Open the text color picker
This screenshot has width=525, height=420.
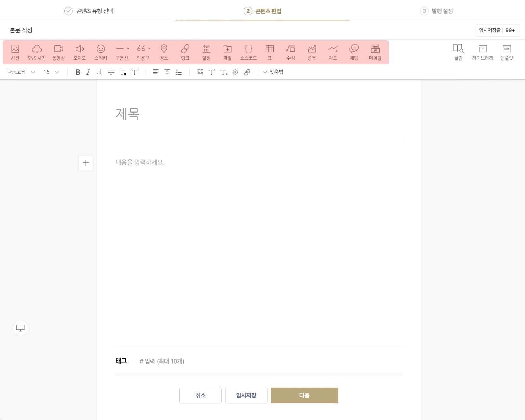[x=123, y=72]
